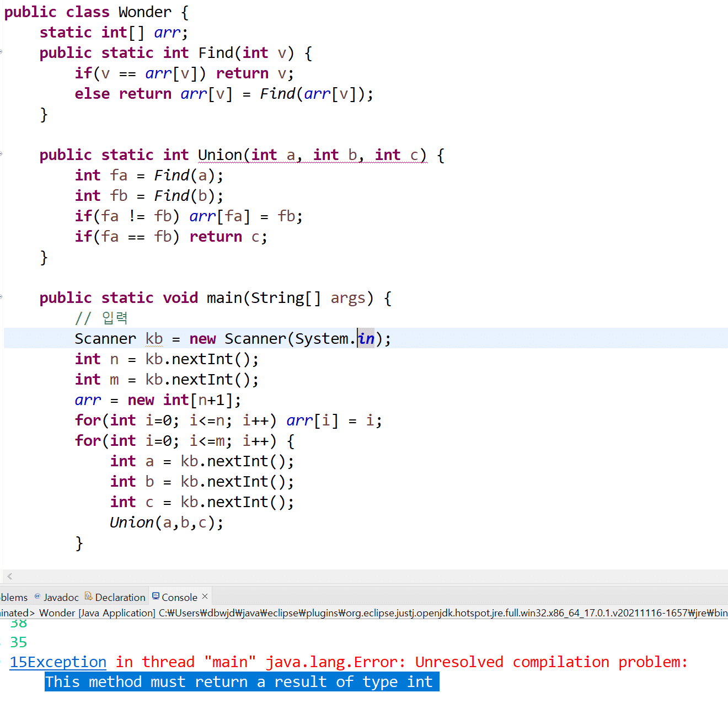Click the 'if(v == arr[v]) return v;' line
This screenshot has height=703, width=728.
pos(184,73)
